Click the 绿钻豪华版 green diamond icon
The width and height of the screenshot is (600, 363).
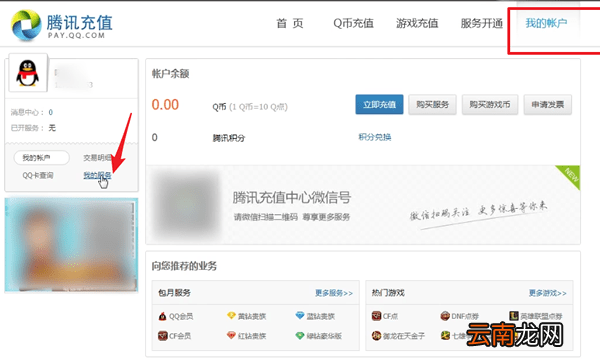pyautogui.click(x=300, y=335)
